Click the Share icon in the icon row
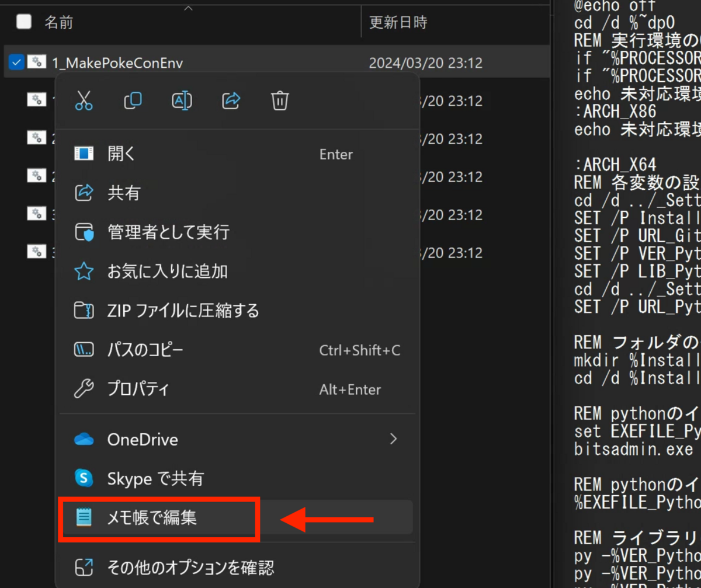This screenshot has height=588, width=701. pyautogui.click(x=231, y=100)
